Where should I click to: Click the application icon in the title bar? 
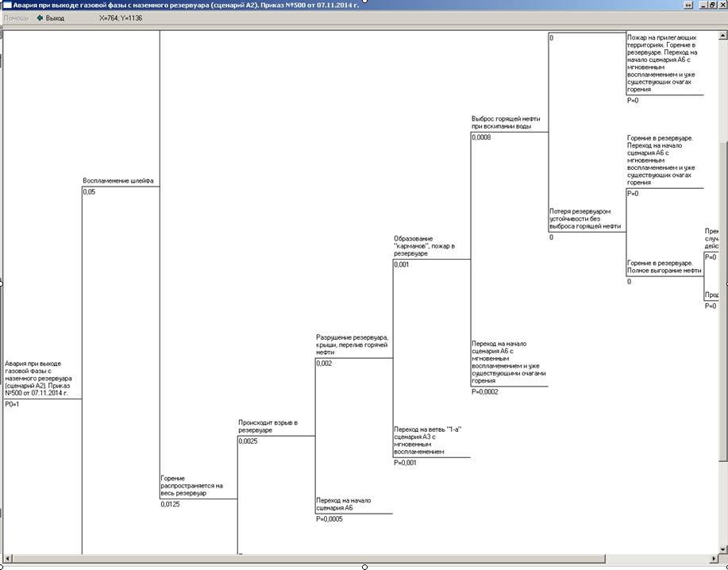[x=6, y=5]
